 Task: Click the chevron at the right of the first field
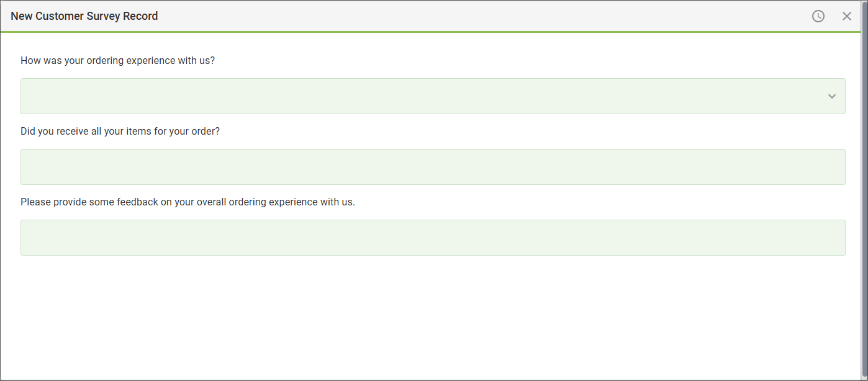[832, 96]
